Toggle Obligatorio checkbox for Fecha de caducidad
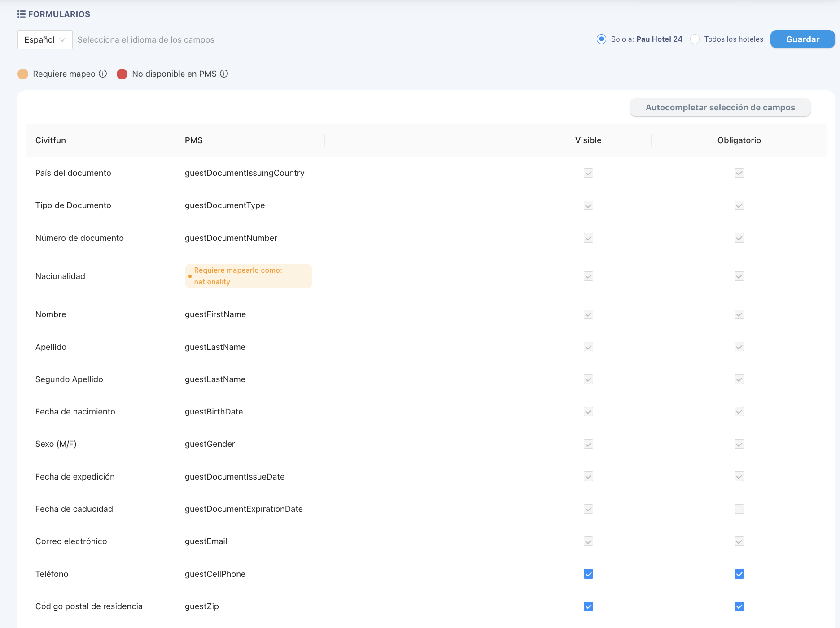Screen dimensions: 840x628 pos(739,509)
